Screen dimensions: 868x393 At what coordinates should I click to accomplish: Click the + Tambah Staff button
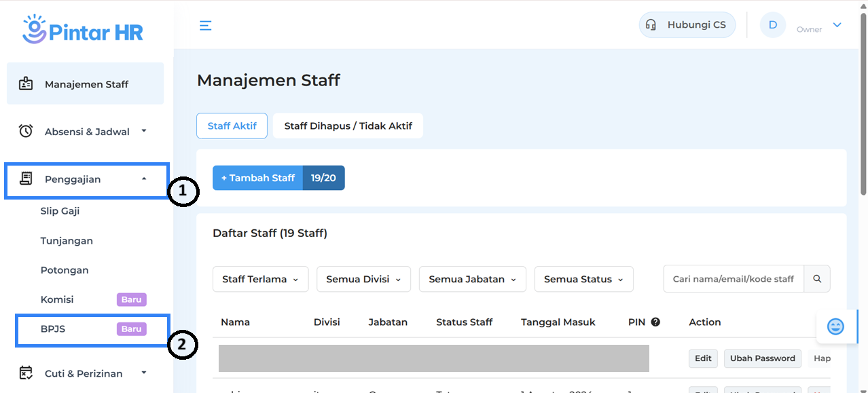(258, 178)
